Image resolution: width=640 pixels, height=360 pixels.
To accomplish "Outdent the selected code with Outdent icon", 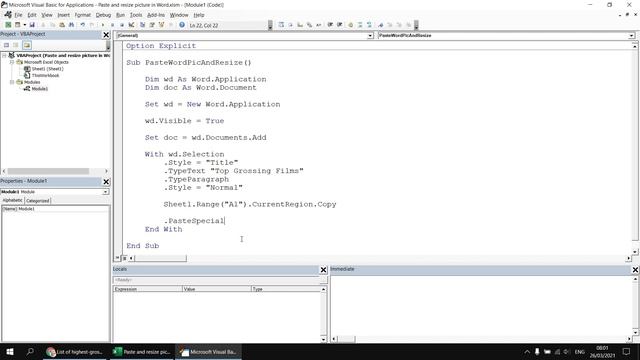I will 340,25.
